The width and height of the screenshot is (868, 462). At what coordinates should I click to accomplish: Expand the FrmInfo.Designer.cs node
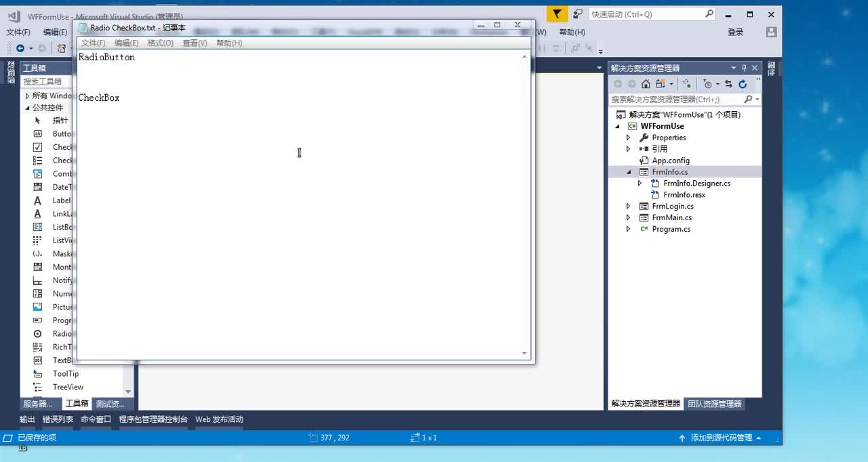point(639,184)
